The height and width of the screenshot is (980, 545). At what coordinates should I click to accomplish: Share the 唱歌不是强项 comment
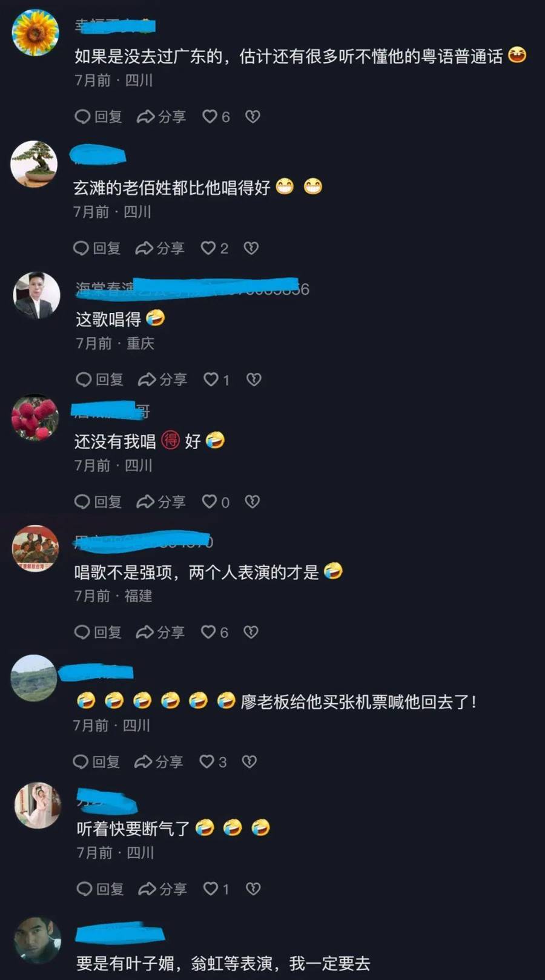tap(160, 632)
